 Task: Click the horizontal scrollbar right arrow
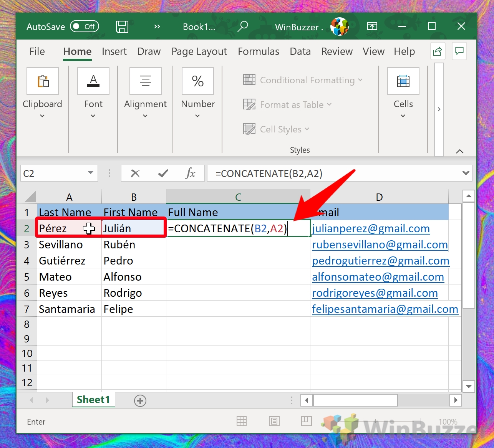(x=456, y=400)
